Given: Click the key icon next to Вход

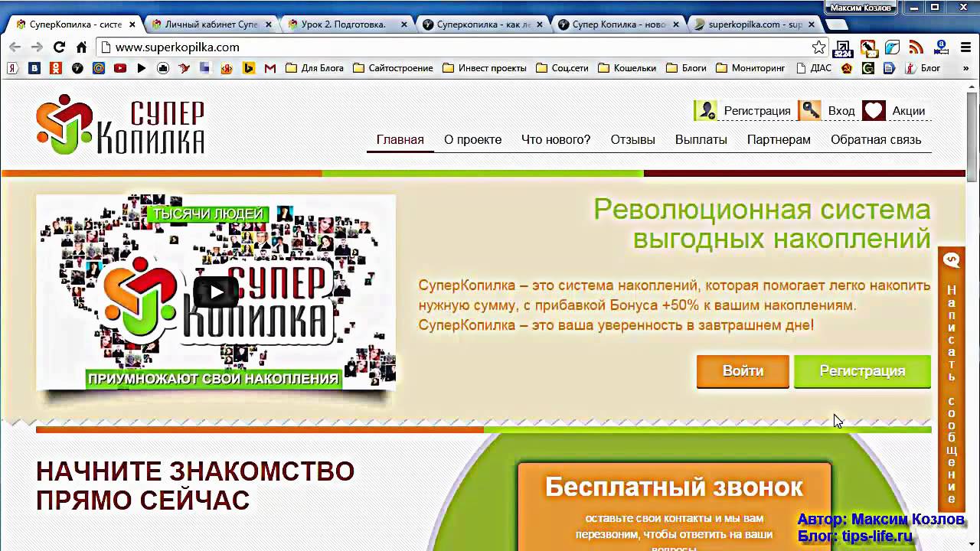Looking at the screenshot, I should 810,111.
